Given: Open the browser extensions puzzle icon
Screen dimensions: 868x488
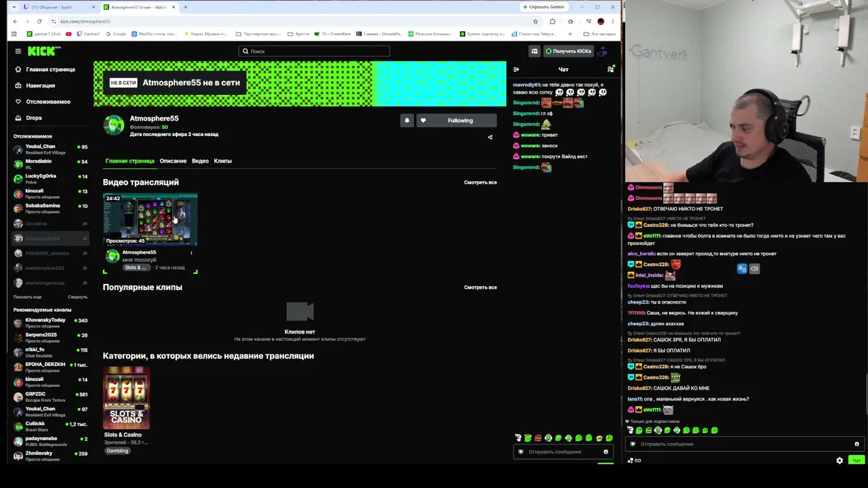Looking at the screenshot, I should click(x=552, y=21).
